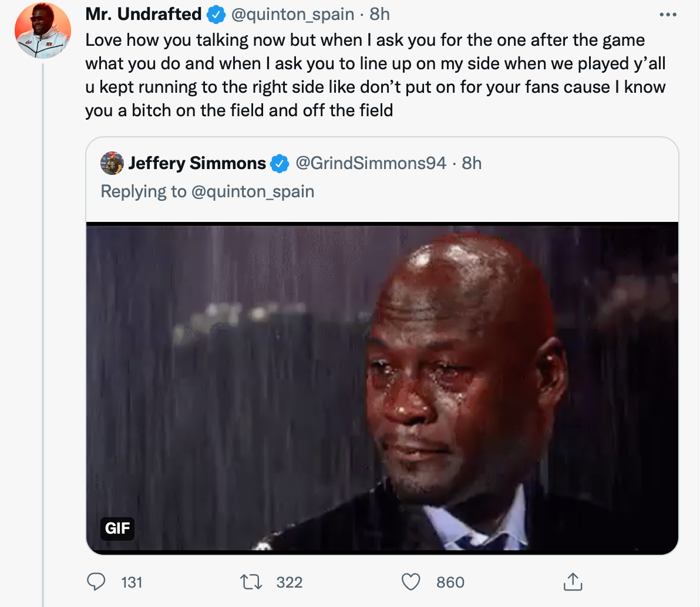Click Mr. Undrafted's verified badge
The height and width of the screenshot is (607, 700).
coord(217,14)
